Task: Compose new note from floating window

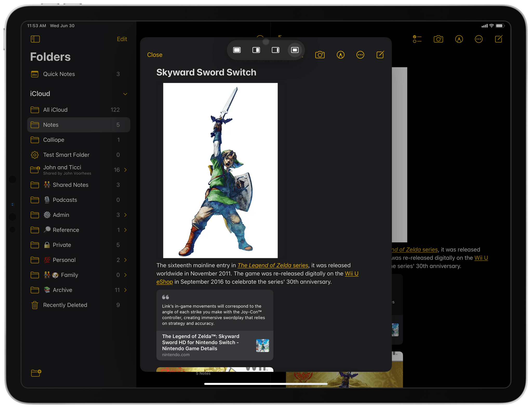Action: tap(380, 54)
